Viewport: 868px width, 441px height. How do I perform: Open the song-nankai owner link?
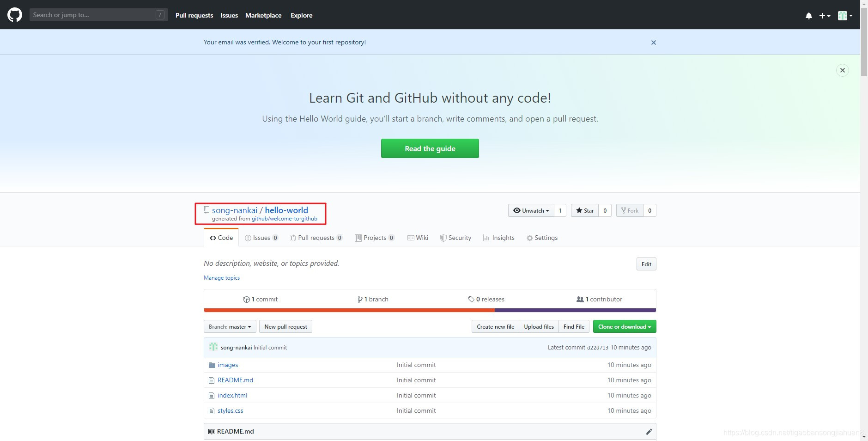coord(235,210)
